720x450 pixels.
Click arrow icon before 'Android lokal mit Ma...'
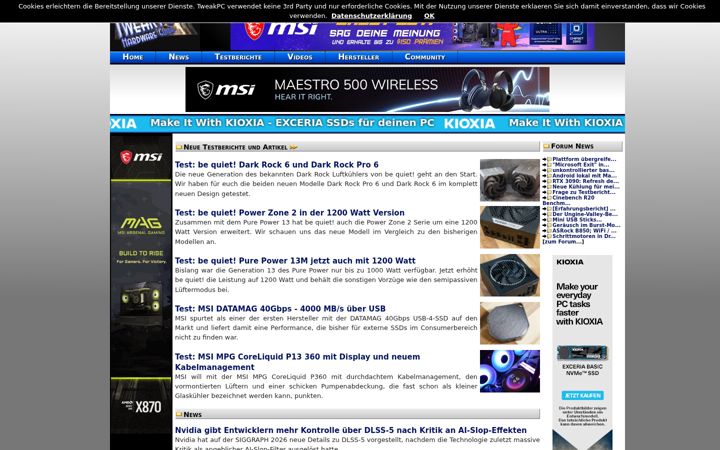point(544,176)
